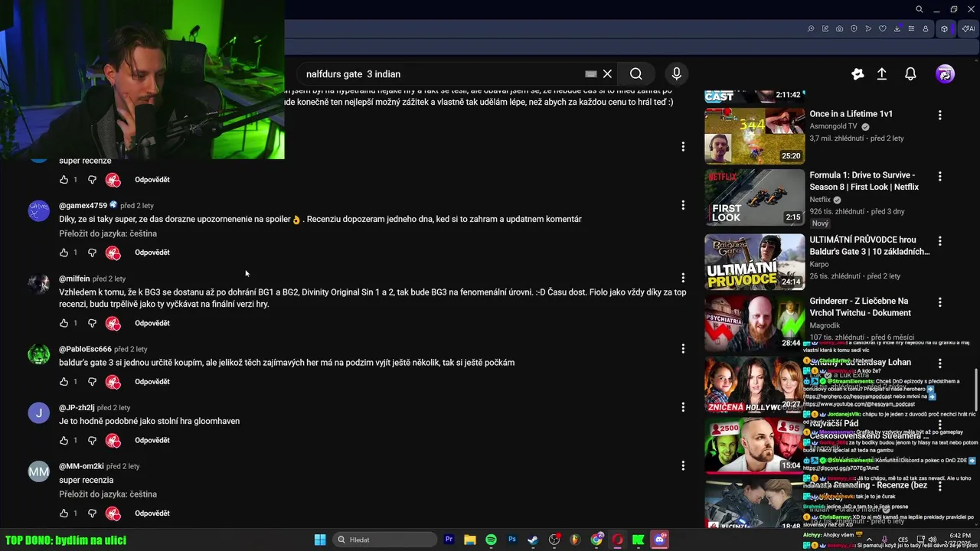The image size is (980, 551).
Task: Open Opera tab search magnifier in title bar
Action: pos(920,9)
